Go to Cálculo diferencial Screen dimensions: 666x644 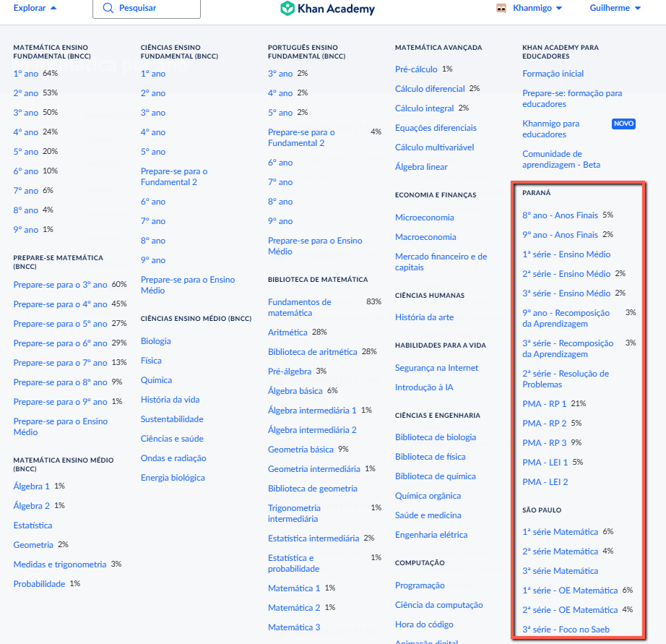click(x=430, y=89)
